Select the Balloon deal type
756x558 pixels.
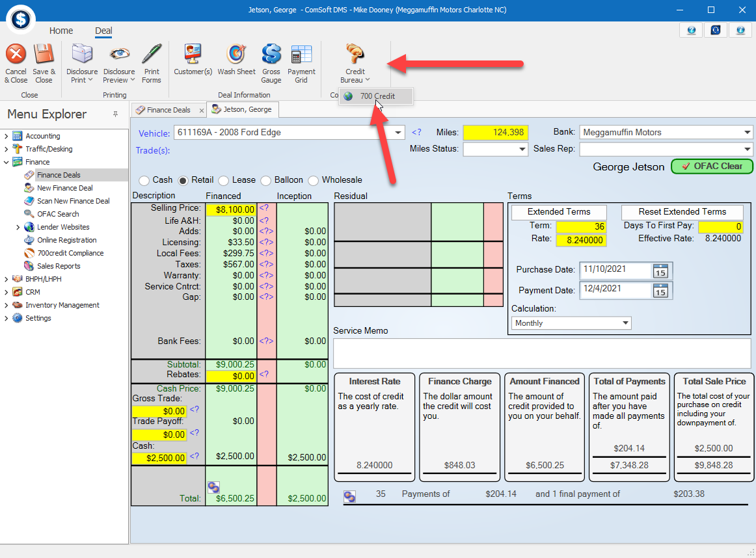coord(265,181)
